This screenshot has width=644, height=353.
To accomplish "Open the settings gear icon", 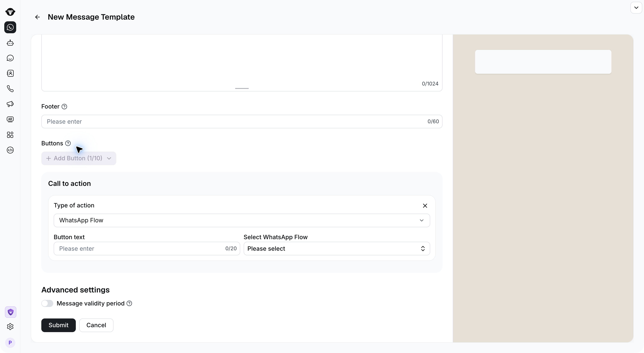I will (x=10, y=327).
